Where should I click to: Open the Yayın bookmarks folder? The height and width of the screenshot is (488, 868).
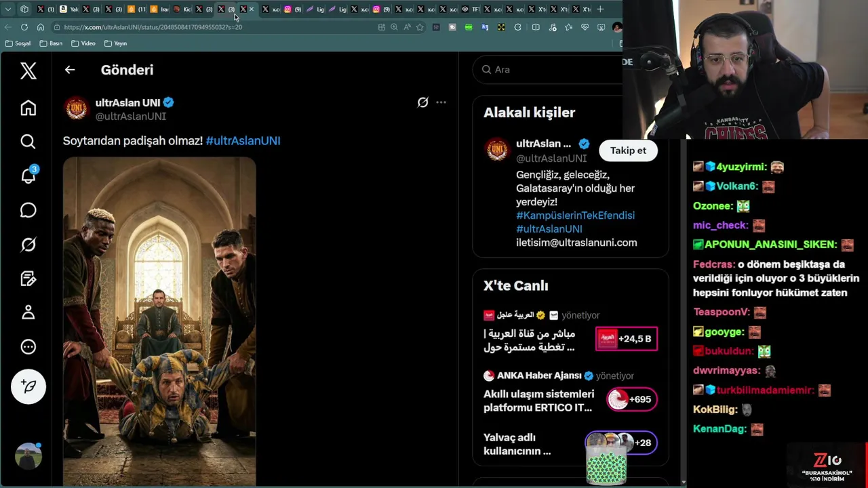116,43
